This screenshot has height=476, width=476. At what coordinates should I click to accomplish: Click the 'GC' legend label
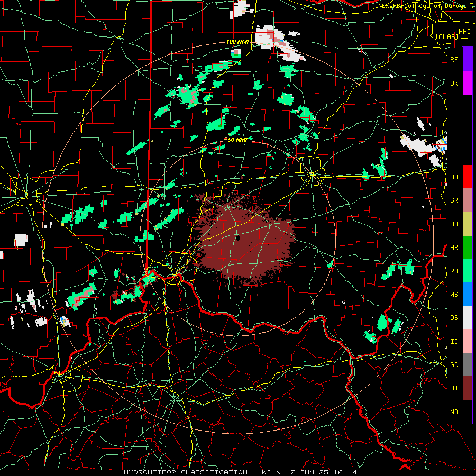pos(454,365)
